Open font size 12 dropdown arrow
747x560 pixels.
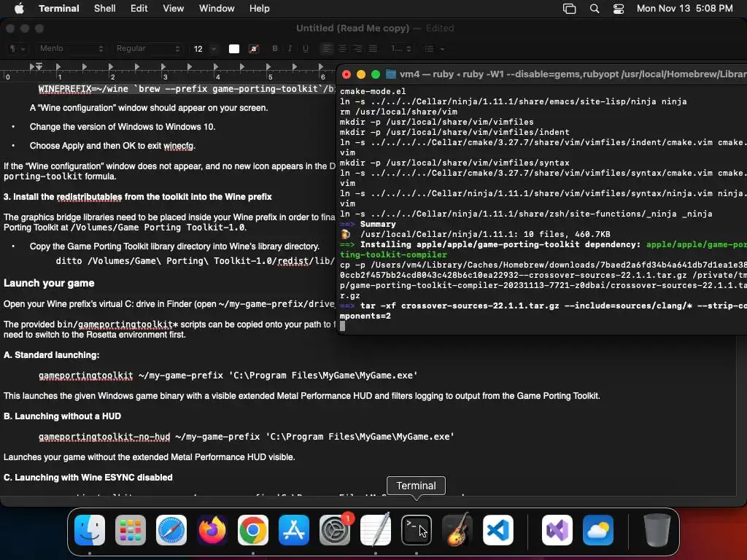214,49
